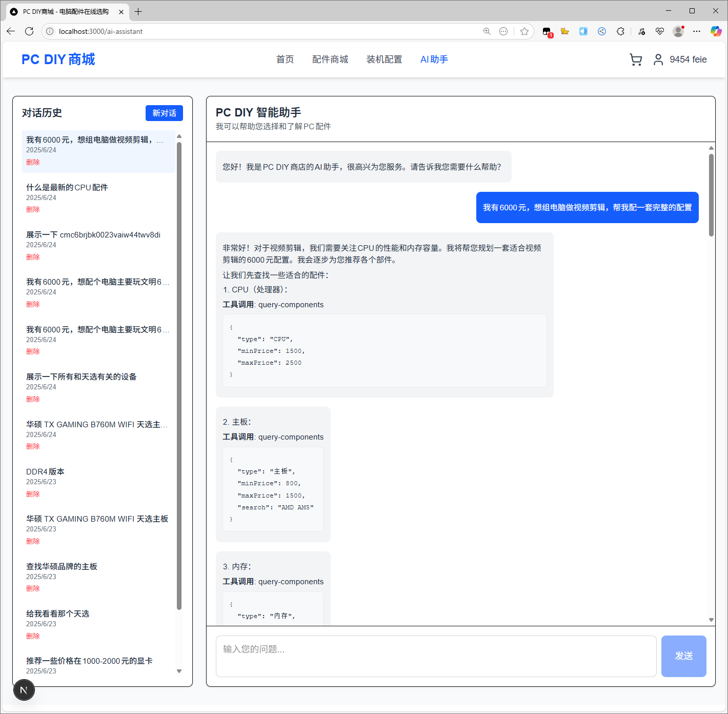Go back with the browser back arrow

11,31
